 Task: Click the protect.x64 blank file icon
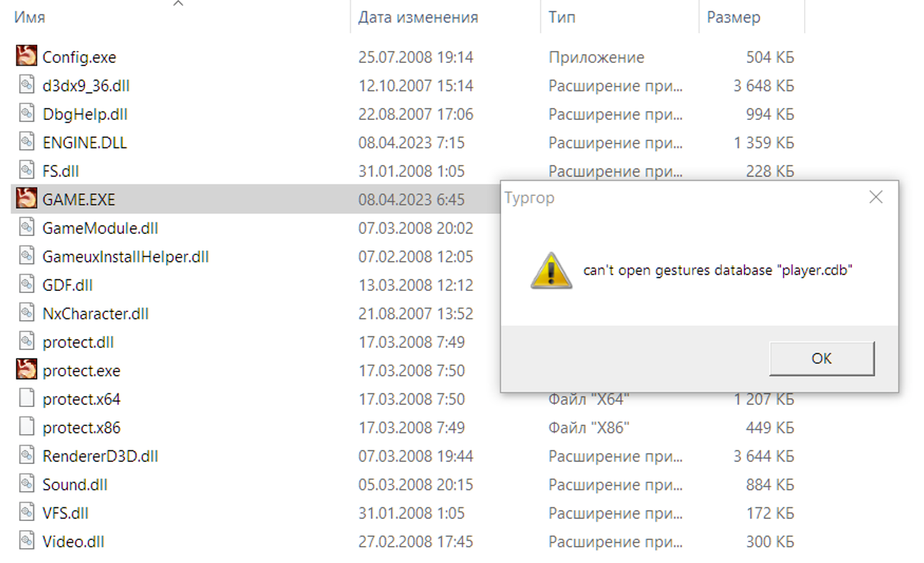click(26, 398)
